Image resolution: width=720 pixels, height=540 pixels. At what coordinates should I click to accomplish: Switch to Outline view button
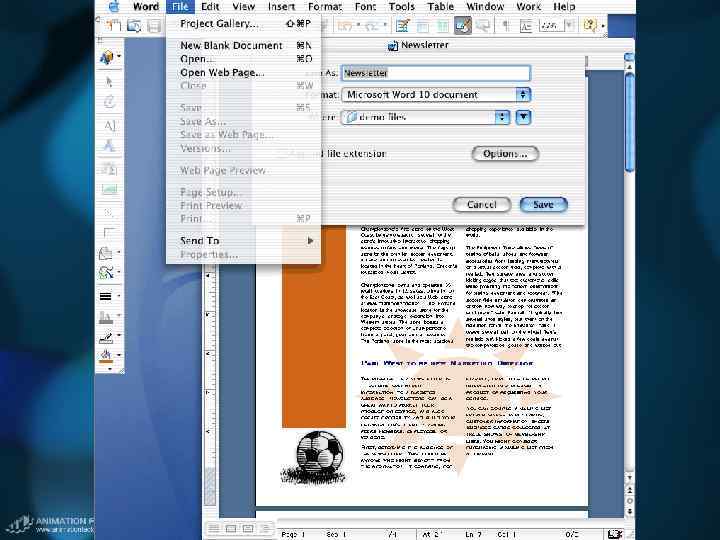click(x=265, y=529)
